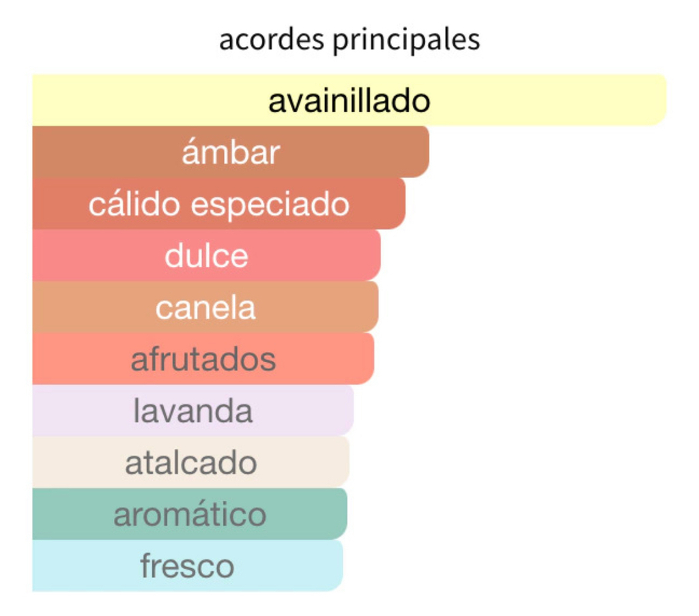
Task: Select the fresco accord bar
Action: point(188,566)
